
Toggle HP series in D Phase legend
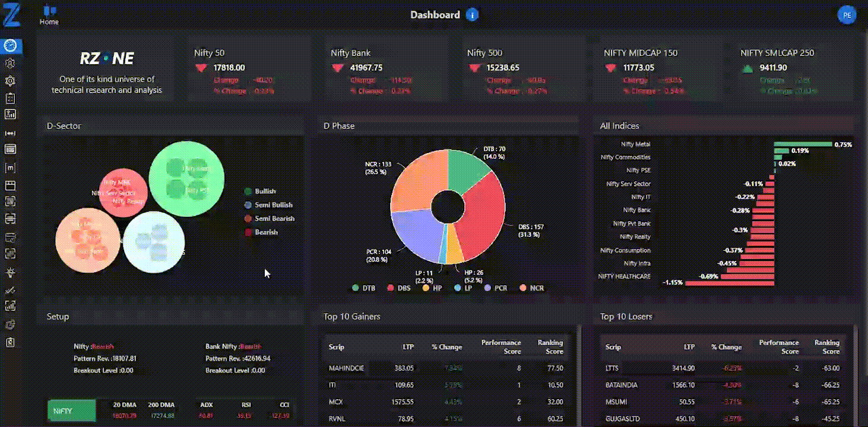[432, 288]
